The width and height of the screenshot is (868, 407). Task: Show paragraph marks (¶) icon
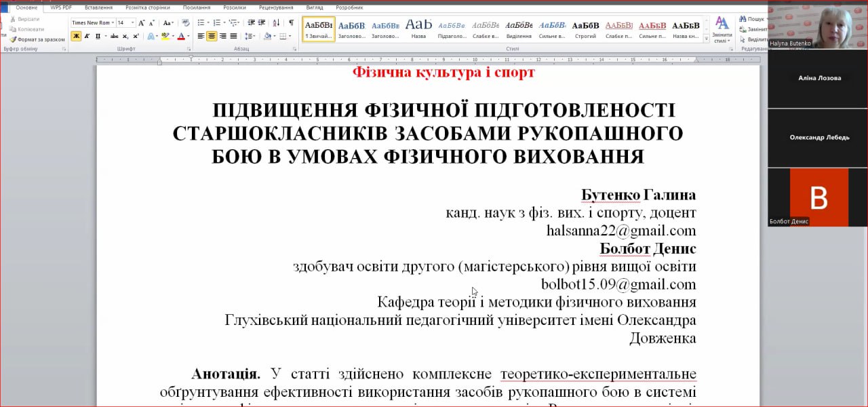tap(291, 22)
